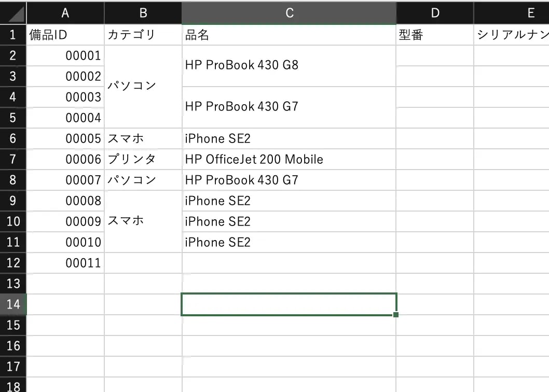This screenshot has width=549, height=392.
Task: Select column D header
Action: [435, 13]
